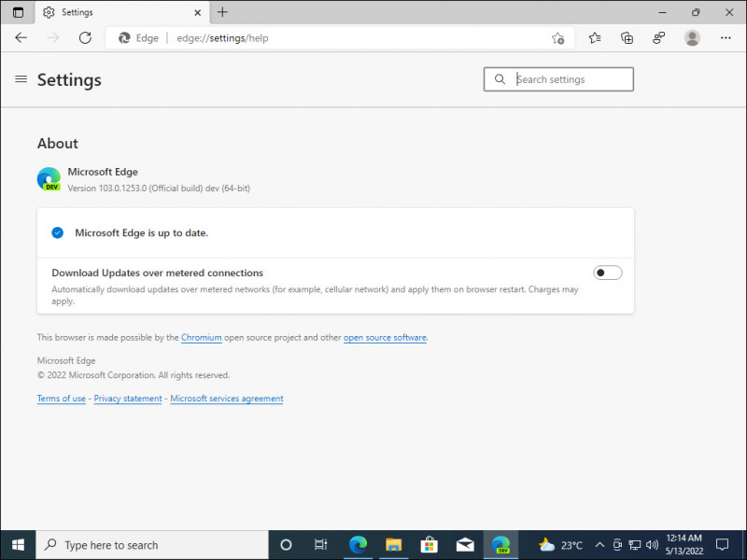Add this page to favorites
Viewport: 747px width, 560px height.
[x=557, y=38]
